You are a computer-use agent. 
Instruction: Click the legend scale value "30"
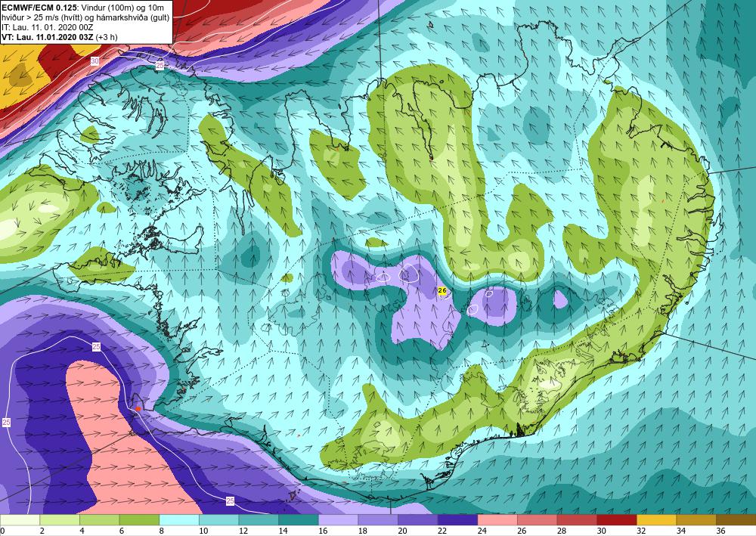pyautogui.click(x=601, y=531)
